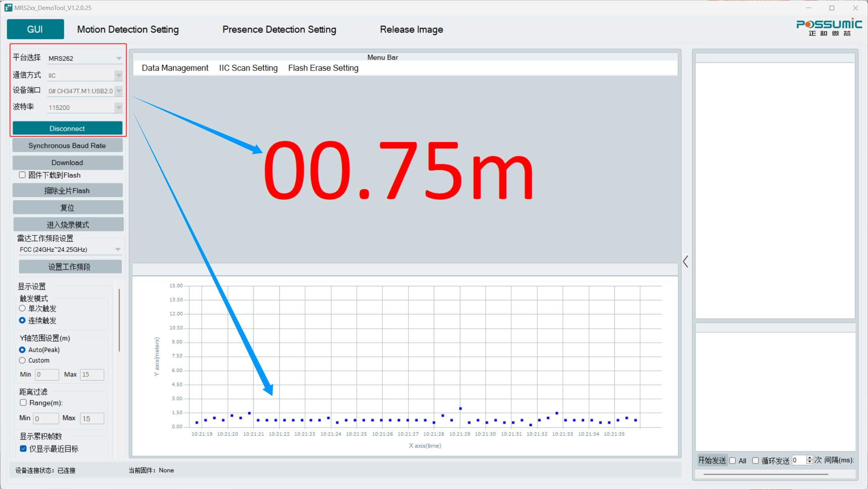
Task: Click the MRS2xx DemoTool app icon
Action: [x=8, y=8]
